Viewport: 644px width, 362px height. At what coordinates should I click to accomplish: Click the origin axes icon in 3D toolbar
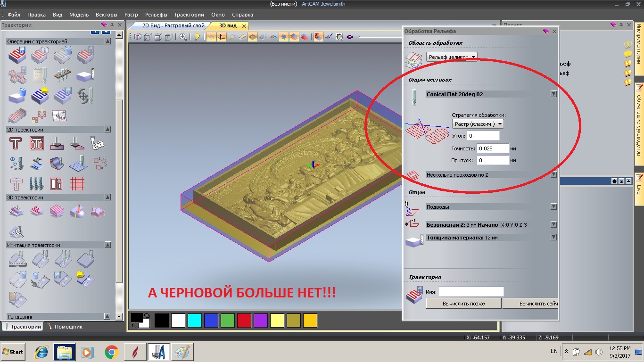coord(221,37)
